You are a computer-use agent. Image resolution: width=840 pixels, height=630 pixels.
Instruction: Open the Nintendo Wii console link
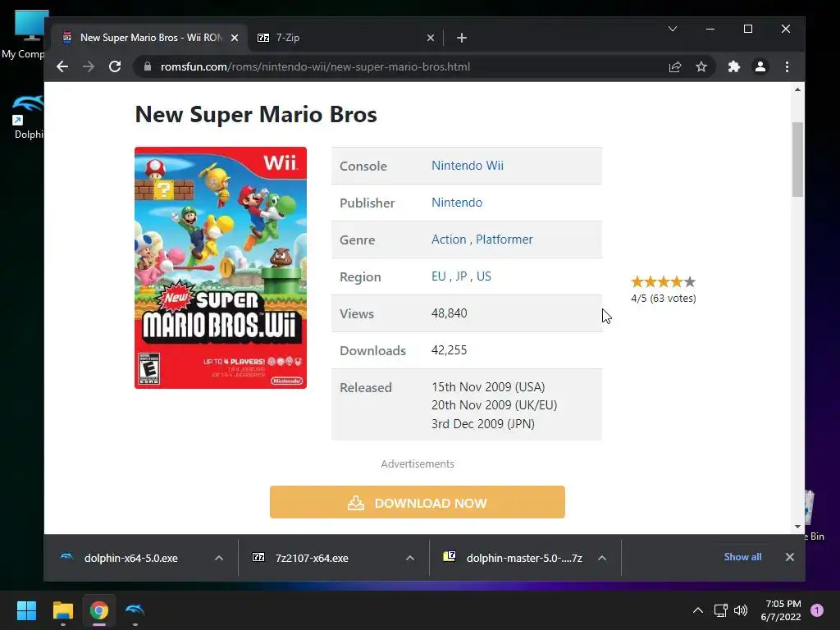click(x=467, y=166)
